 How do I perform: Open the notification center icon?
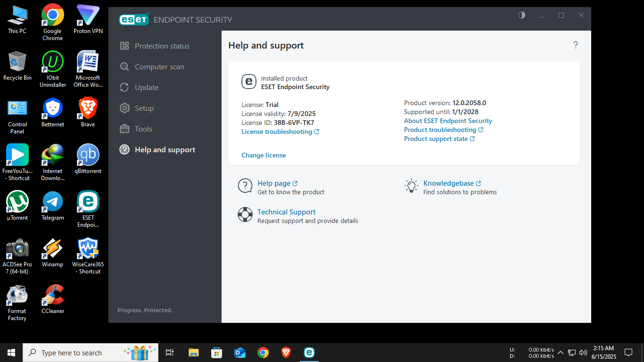[628, 353]
